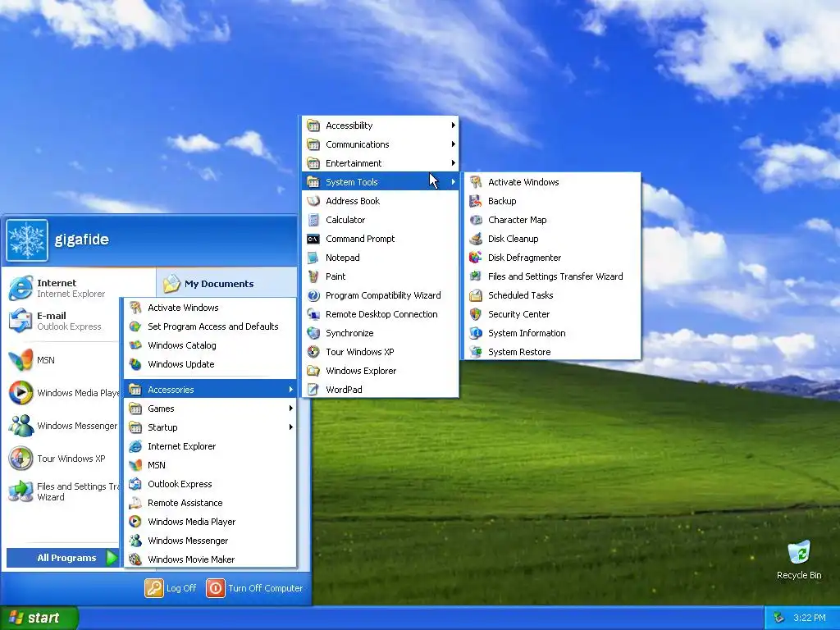Open MSN in All Programs list
840x630 pixels.
210,465
